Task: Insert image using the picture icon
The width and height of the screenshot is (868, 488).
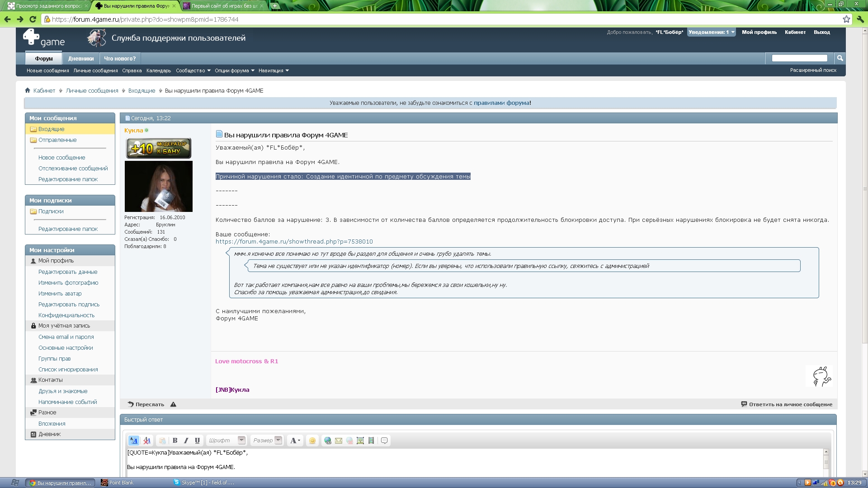Action: 360,441
